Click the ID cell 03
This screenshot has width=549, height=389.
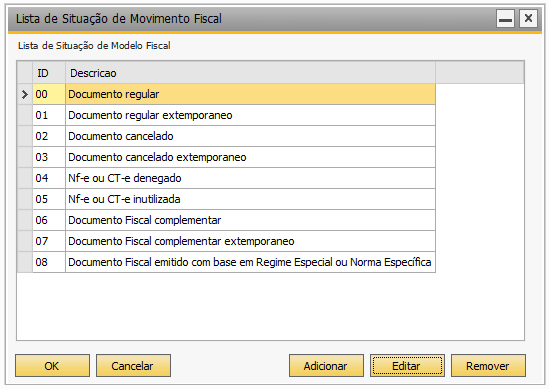point(49,157)
